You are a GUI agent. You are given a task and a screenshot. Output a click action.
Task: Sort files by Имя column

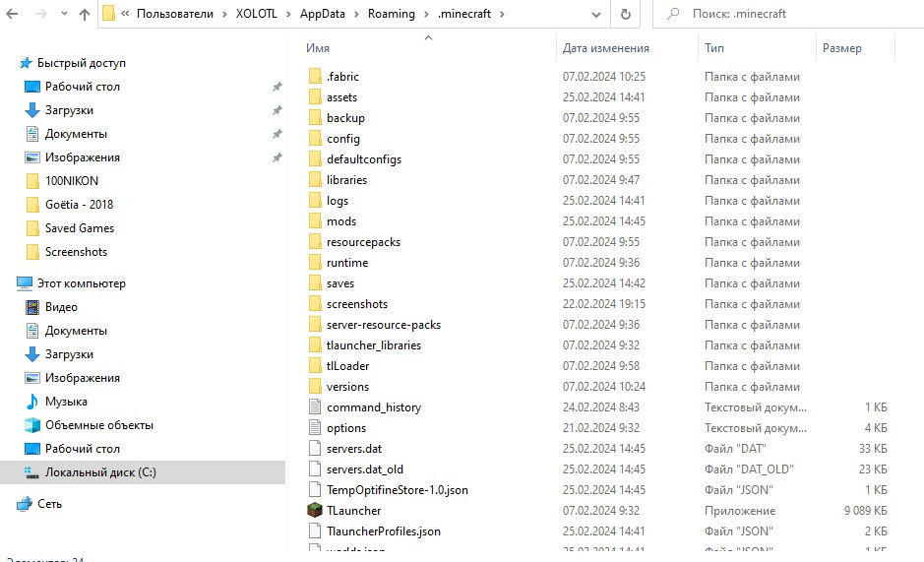(x=318, y=48)
